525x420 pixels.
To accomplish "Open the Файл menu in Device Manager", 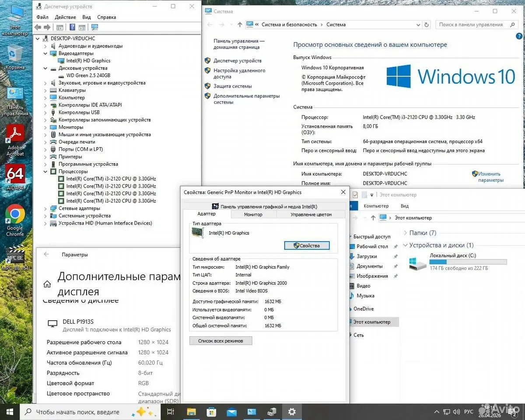I will (x=42, y=17).
